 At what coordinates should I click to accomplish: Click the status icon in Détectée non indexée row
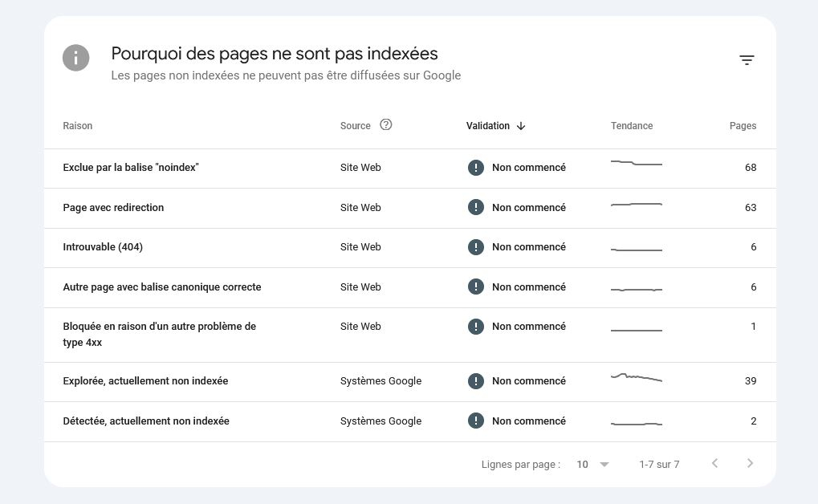476,421
